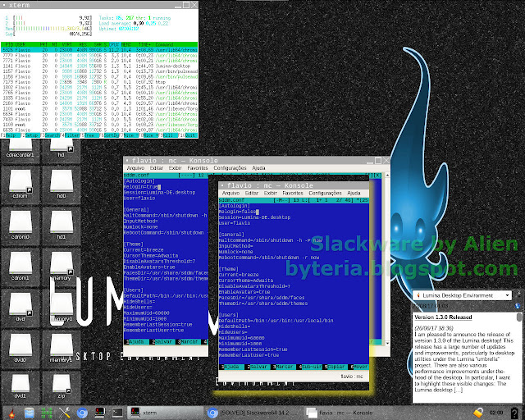Click the 02:00 panel clock

(x=496, y=413)
